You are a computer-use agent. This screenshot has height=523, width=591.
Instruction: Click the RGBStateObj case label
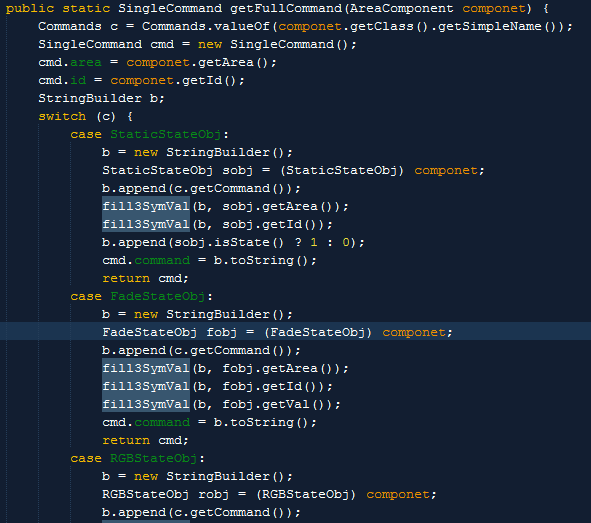tap(153, 459)
